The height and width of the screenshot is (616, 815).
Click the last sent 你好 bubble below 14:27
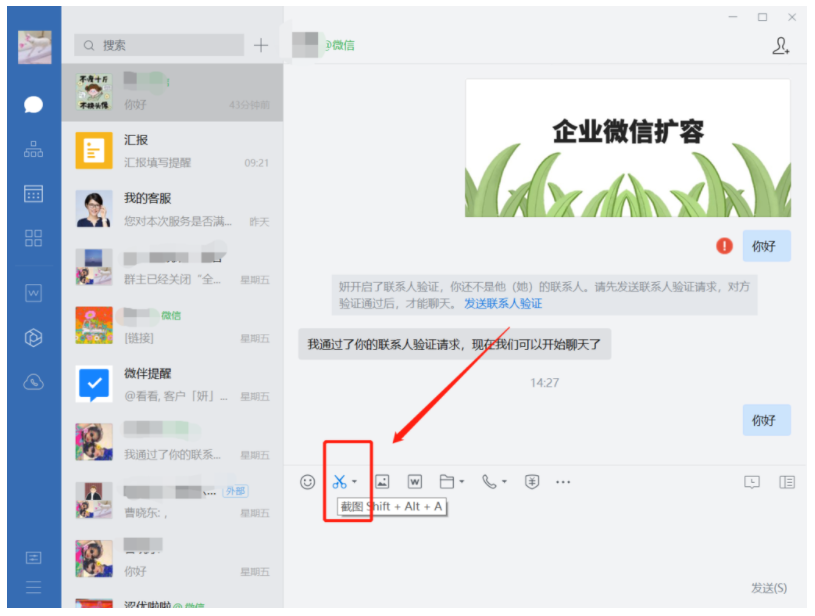tap(767, 420)
